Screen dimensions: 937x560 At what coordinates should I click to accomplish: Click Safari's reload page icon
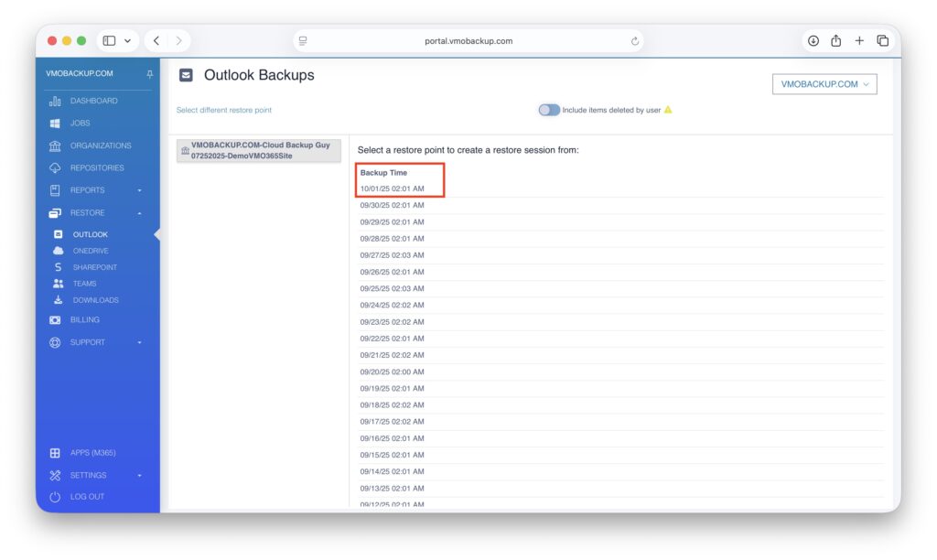635,41
